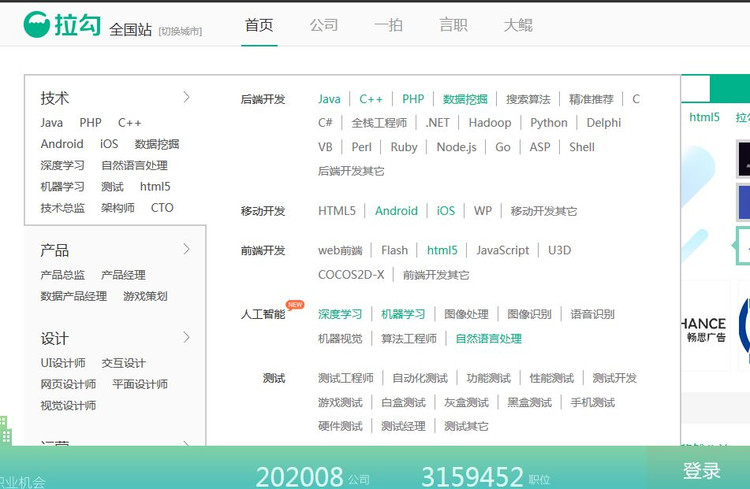Open 移动开发其它 link
This screenshot has height=489, width=750.
point(544,211)
